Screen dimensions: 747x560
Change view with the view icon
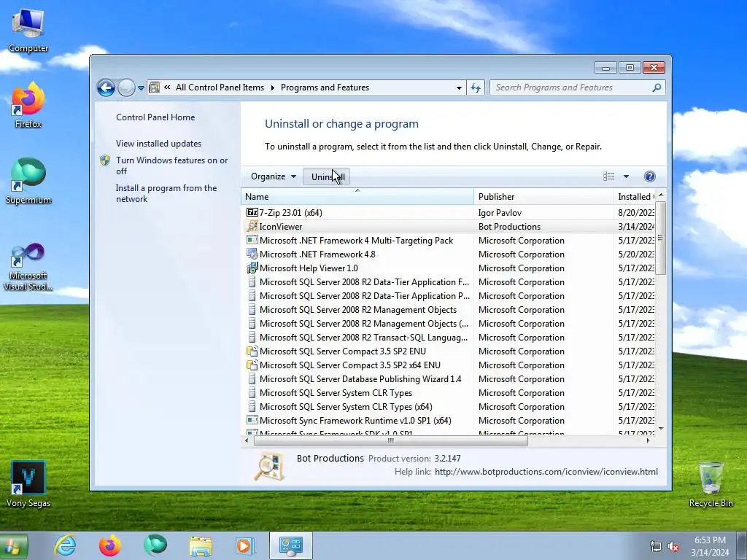(x=609, y=176)
